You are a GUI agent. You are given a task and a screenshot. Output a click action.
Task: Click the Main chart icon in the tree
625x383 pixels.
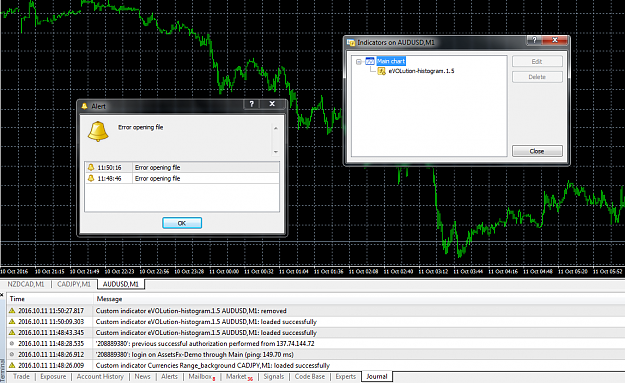[x=370, y=61]
